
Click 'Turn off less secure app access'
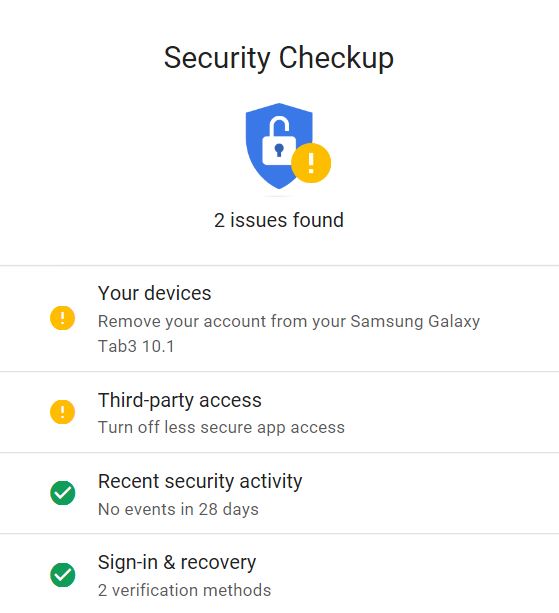pyautogui.click(x=221, y=427)
